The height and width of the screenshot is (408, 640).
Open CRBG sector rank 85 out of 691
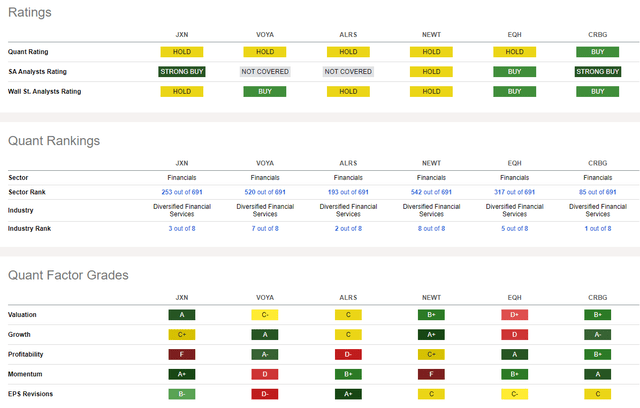click(598, 192)
